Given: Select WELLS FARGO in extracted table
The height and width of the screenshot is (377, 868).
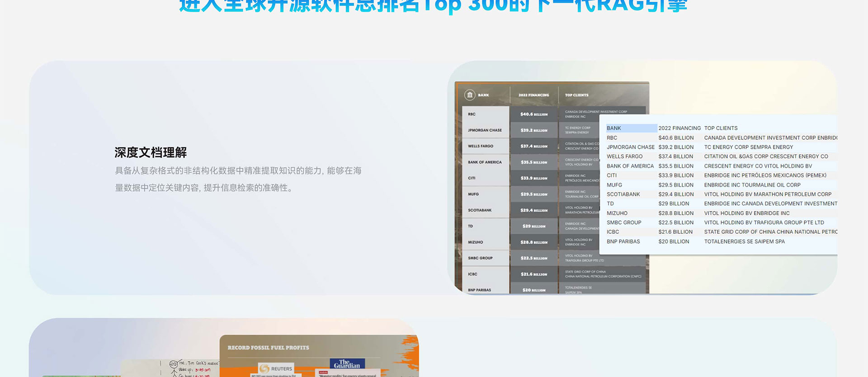Looking at the screenshot, I should click(624, 156).
